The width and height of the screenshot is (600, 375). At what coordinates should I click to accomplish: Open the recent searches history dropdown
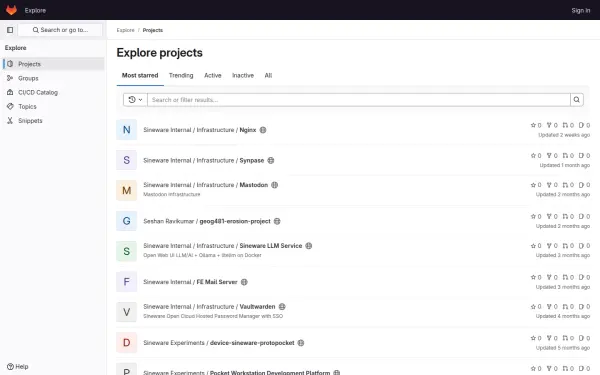click(x=135, y=100)
